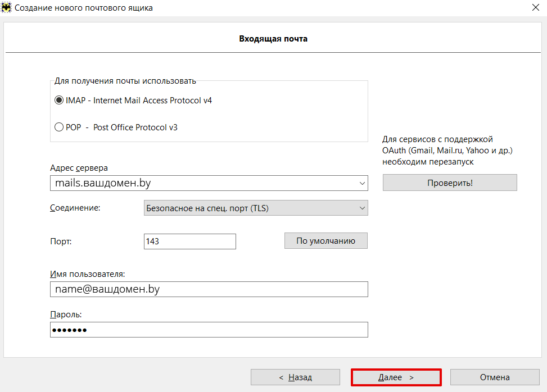
Task: Click the 'Для получения почты использовать' group label
Action: click(125, 81)
